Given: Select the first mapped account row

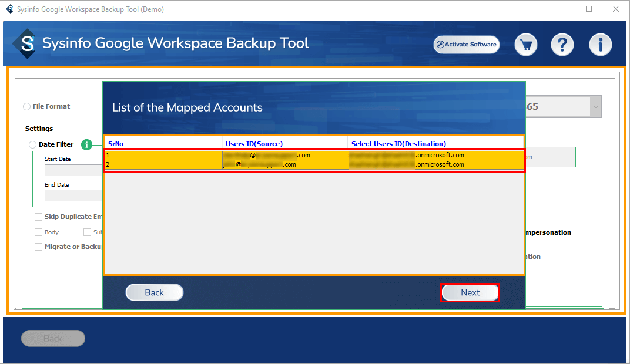Looking at the screenshot, I should click(x=314, y=156).
